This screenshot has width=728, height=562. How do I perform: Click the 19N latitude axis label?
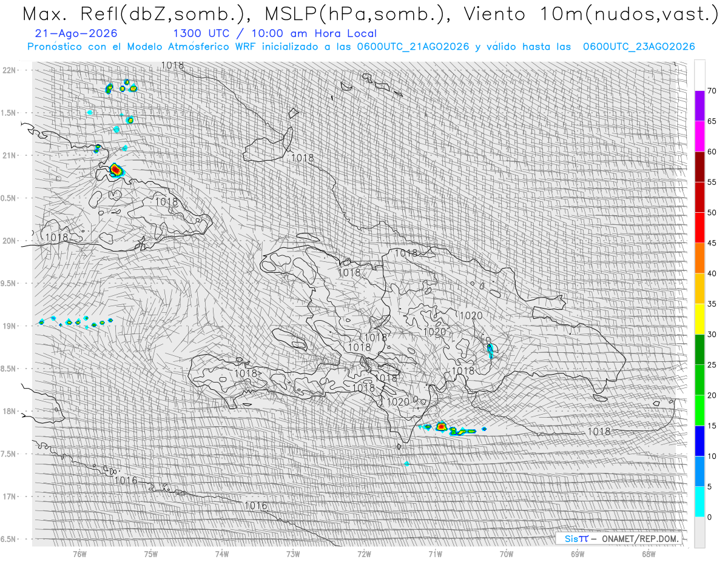[10, 326]
